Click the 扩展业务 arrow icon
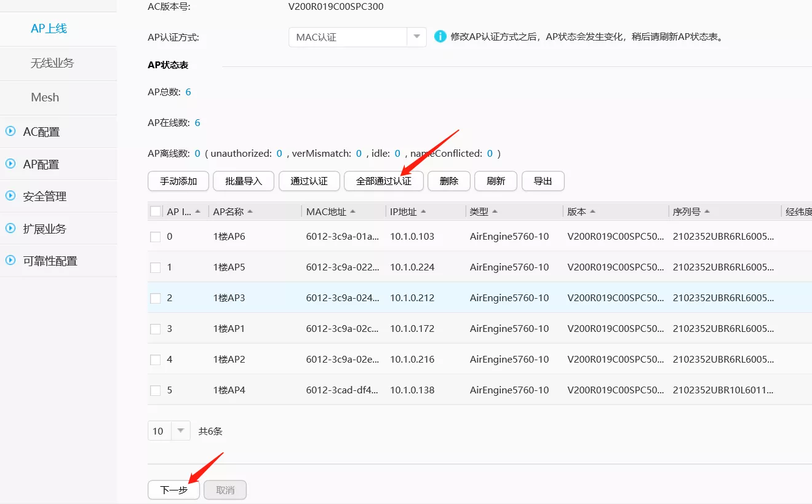Screen dimensions: 812x504 click(x=10, y=228)
